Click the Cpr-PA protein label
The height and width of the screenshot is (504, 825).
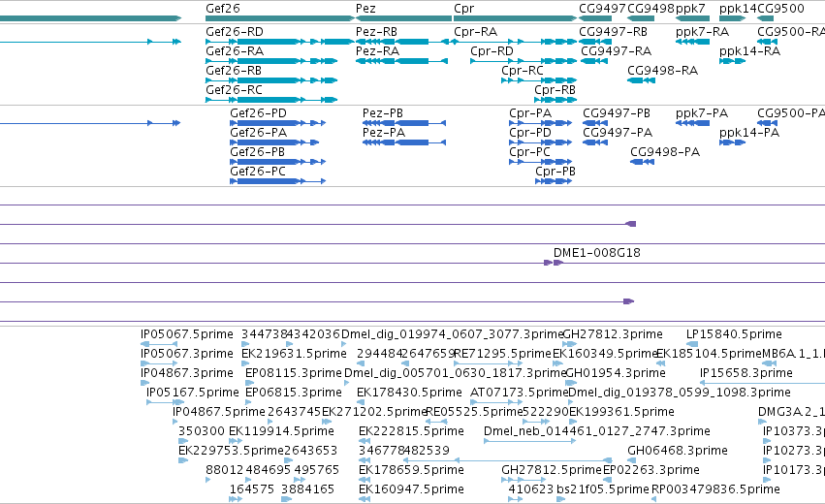point(530,113)
